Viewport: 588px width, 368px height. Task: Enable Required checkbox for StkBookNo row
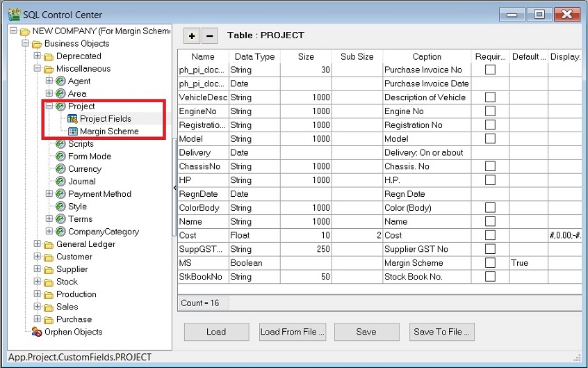coord(490,277)
